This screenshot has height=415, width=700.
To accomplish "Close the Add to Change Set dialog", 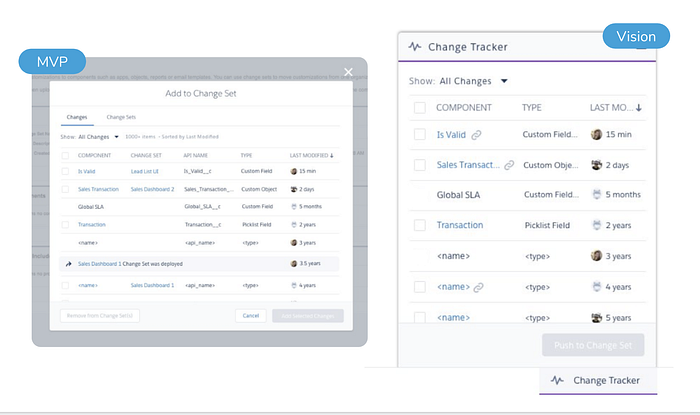I will (348, 72).
